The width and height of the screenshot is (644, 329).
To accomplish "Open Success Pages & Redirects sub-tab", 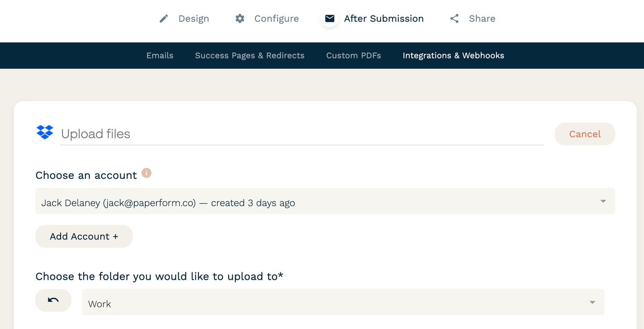I will (249, 55).
